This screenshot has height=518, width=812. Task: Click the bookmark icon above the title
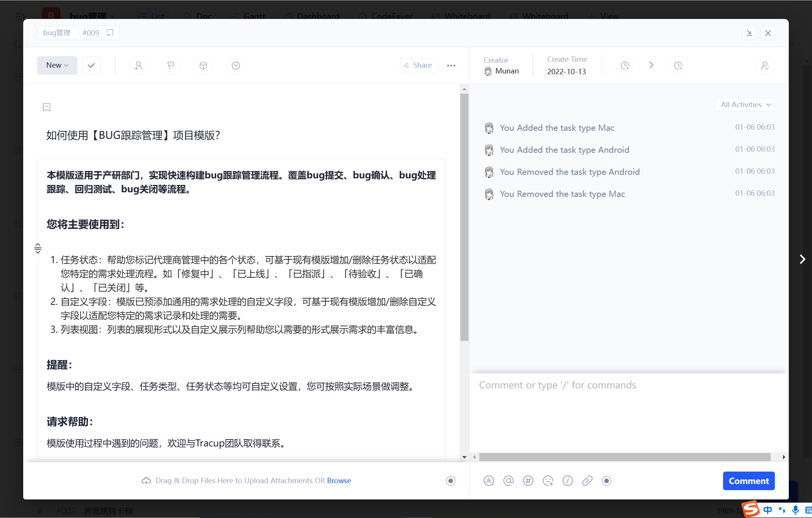[x=46, y=107]
